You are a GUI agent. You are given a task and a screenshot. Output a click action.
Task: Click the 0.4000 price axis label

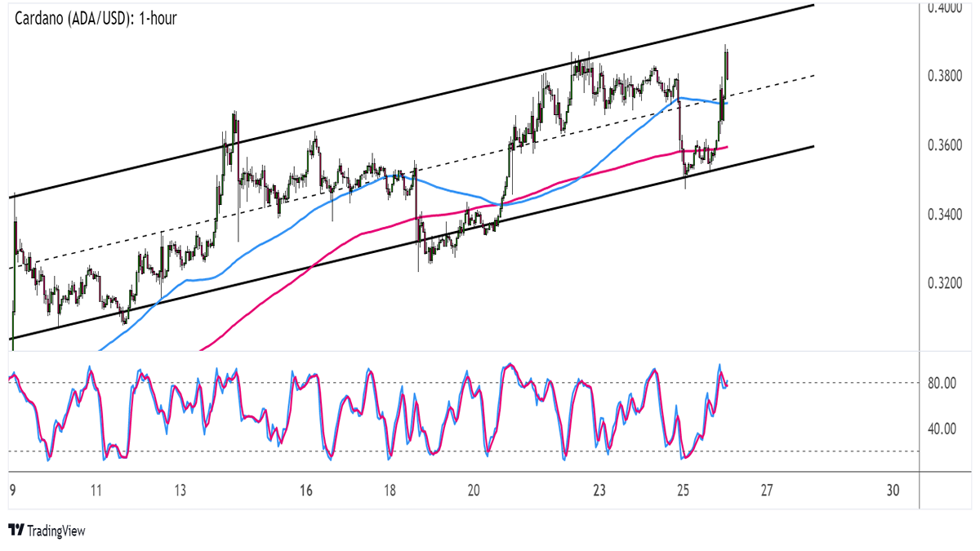(x=946, y=8)
